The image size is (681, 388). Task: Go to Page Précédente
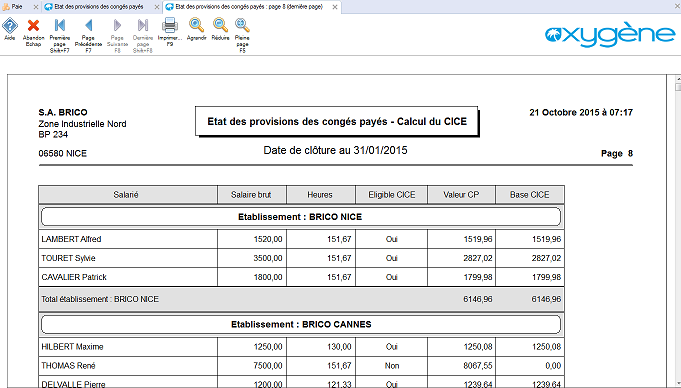click(89, 26)
